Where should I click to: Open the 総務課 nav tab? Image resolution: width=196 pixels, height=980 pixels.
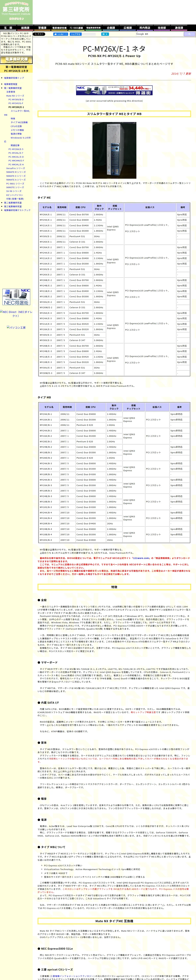tap(25, 28)
